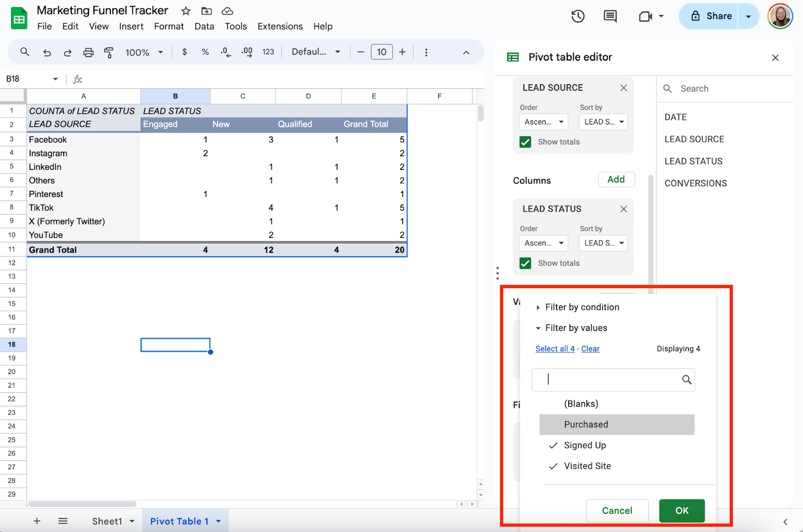Click the Share button

(x=709, y=17)
